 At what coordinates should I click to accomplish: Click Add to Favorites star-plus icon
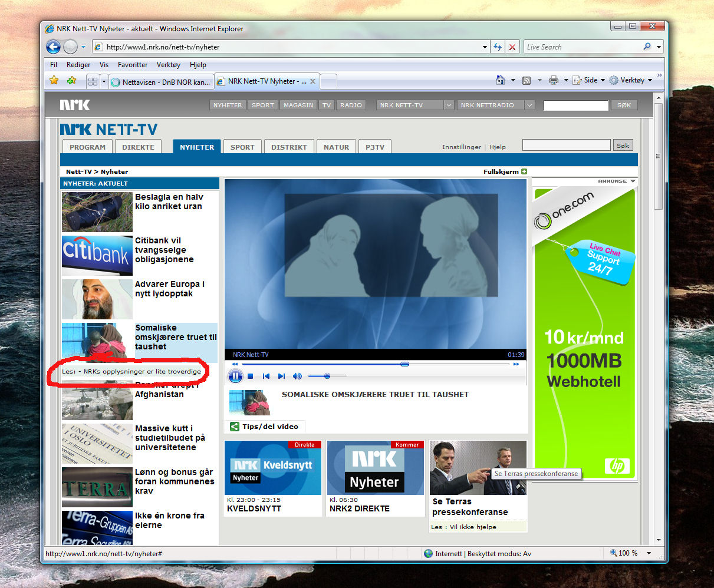point(71,81)
